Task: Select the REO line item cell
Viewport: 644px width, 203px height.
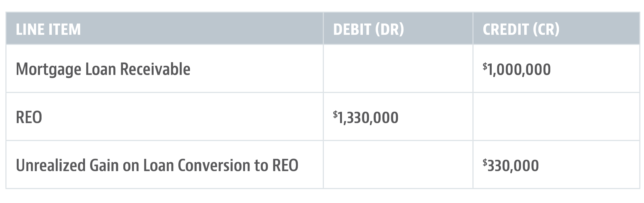Action: [x=29, y=117]
